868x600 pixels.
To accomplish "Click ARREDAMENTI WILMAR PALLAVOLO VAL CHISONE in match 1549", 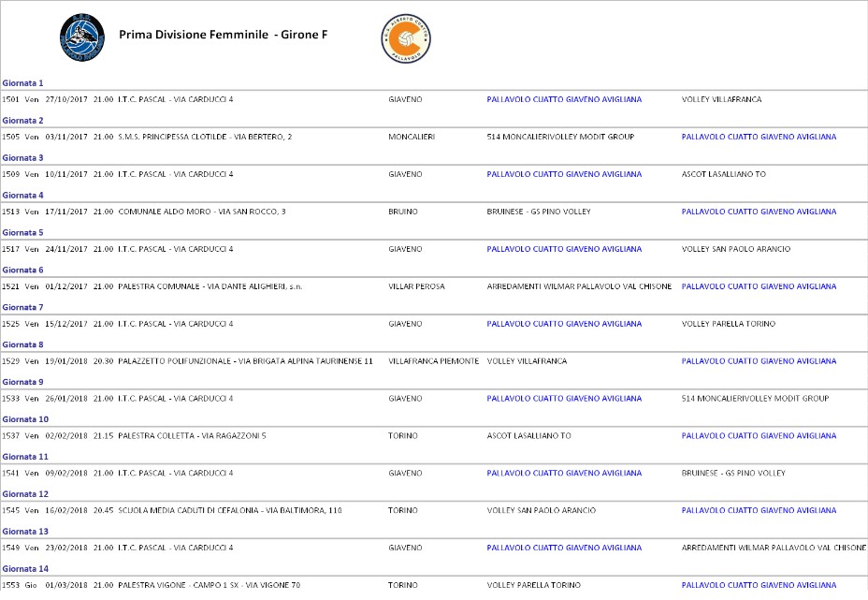I will click(774, 548).
